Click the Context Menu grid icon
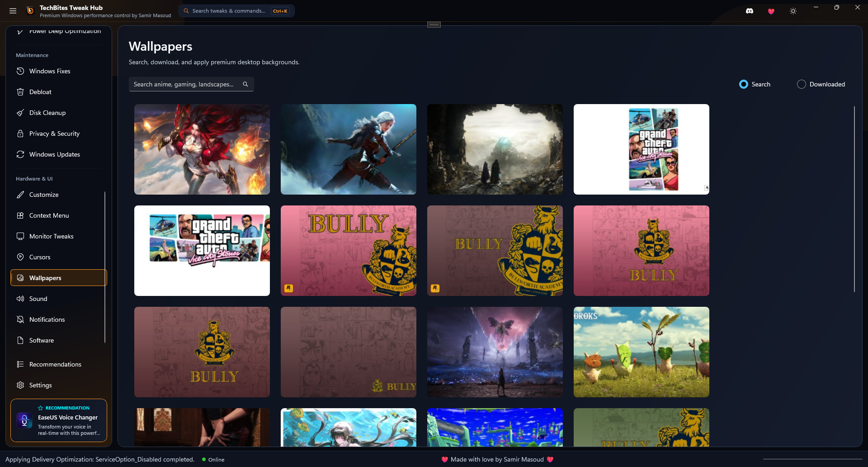868x467 pixels. pos(20,215)
